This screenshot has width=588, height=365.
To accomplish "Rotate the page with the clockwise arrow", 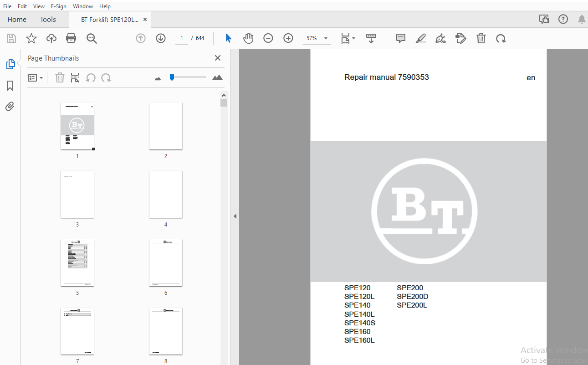I will coord(501,38).
